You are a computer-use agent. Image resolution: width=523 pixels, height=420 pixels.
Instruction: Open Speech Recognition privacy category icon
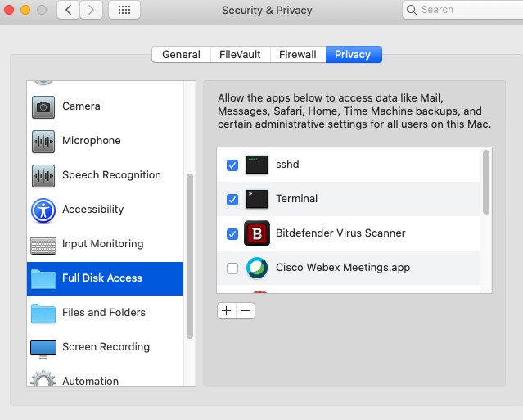coord(43,175)
